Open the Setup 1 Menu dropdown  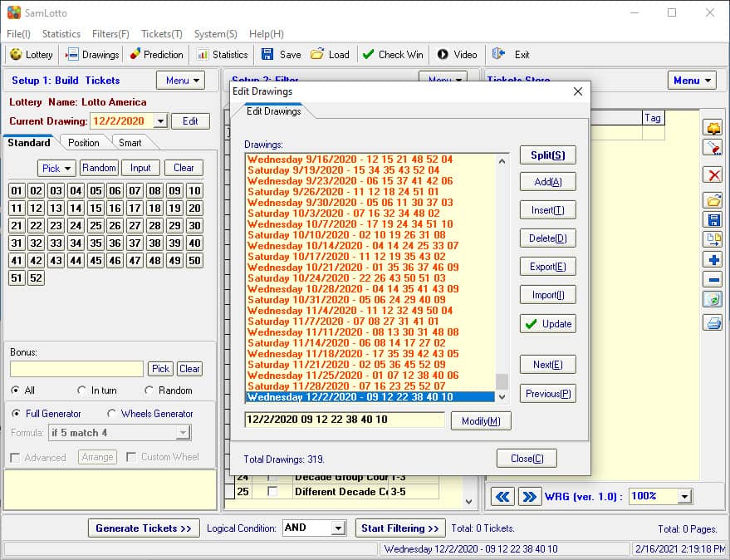click(x=181, y=81)
